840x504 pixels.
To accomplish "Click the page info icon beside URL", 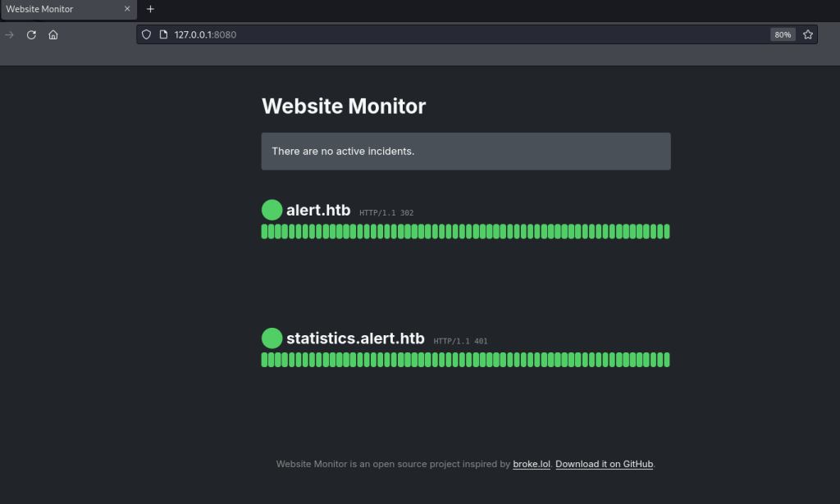I will (163, 34).
